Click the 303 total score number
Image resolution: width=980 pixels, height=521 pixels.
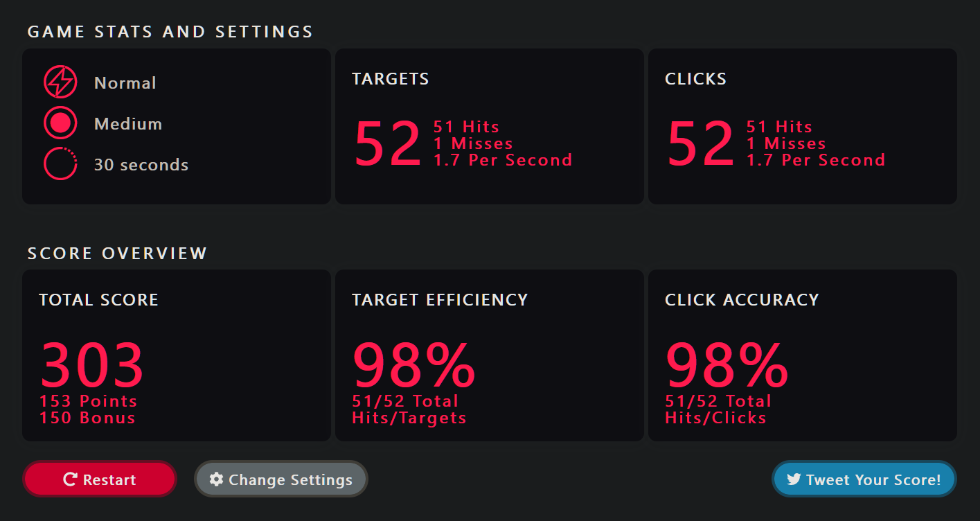click(92, 365)
